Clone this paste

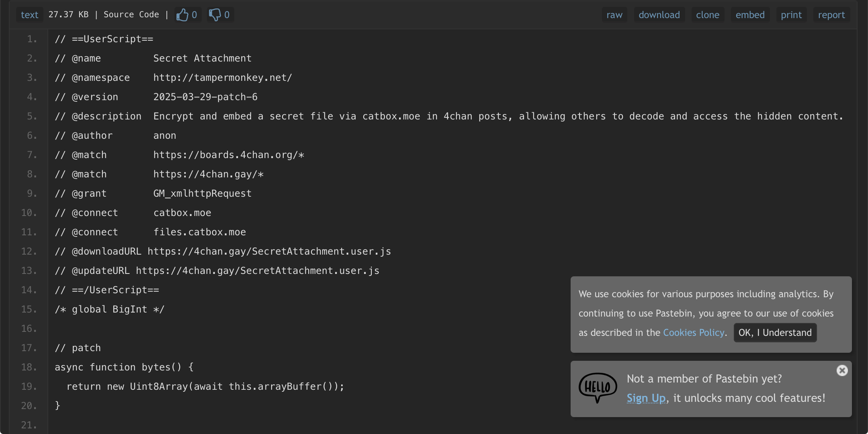pos(708,15)
